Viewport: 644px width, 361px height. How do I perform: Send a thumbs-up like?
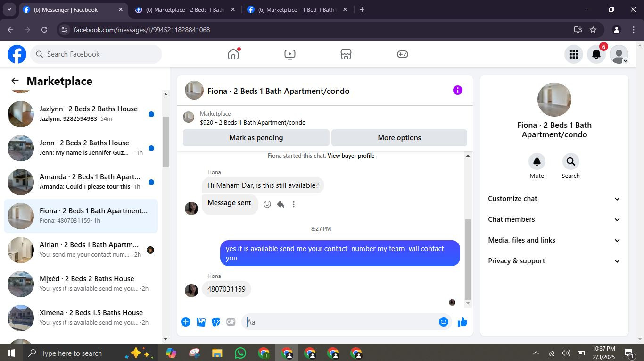coord(462,322)
